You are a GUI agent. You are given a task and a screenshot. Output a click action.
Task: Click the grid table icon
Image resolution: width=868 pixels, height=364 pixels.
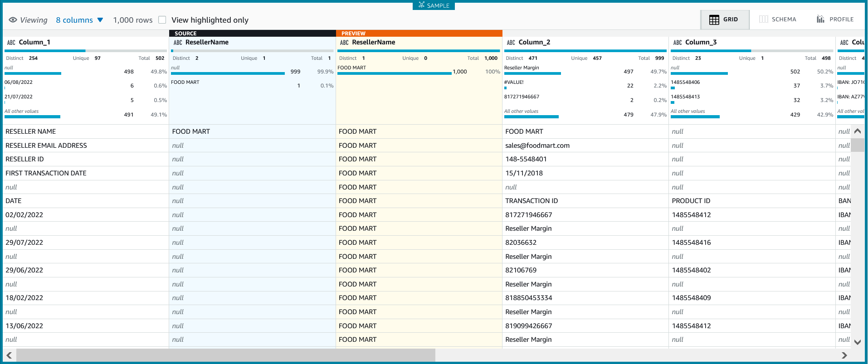click(x=714, y=19)
